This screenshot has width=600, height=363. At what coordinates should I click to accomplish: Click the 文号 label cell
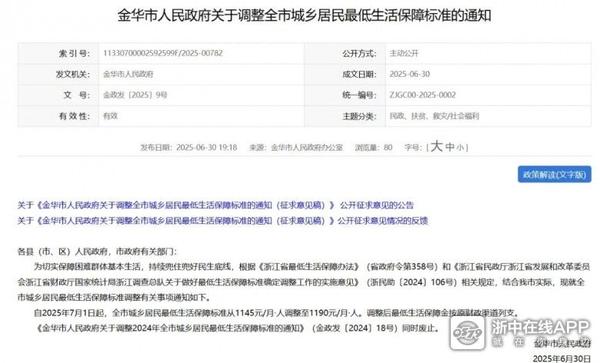(x=58, y=95)
